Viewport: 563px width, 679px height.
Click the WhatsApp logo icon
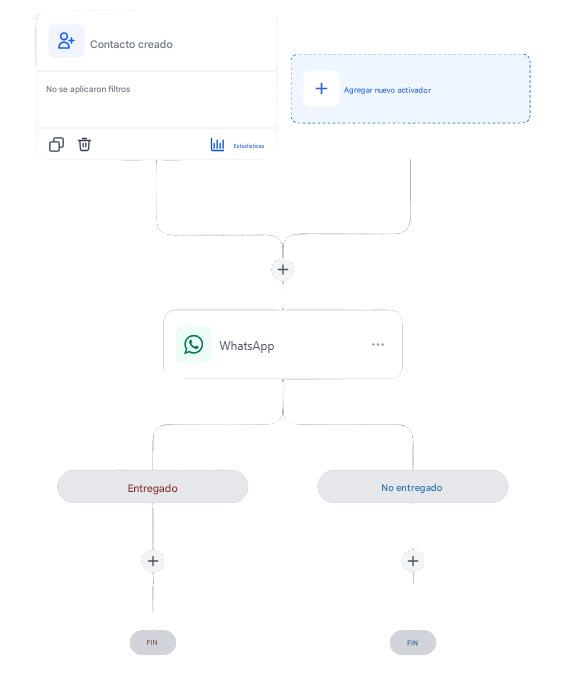[x=194, y=345]
